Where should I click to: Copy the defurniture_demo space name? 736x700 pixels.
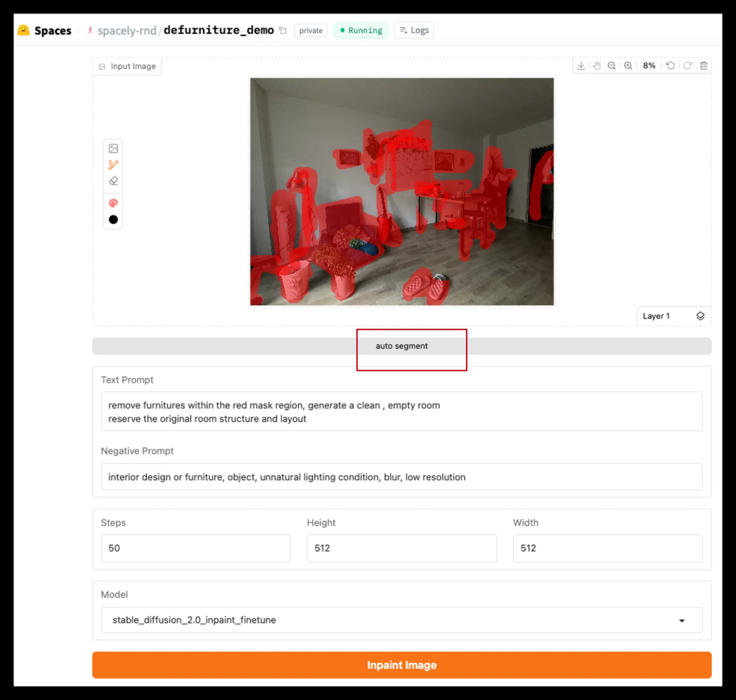[283, 31]
